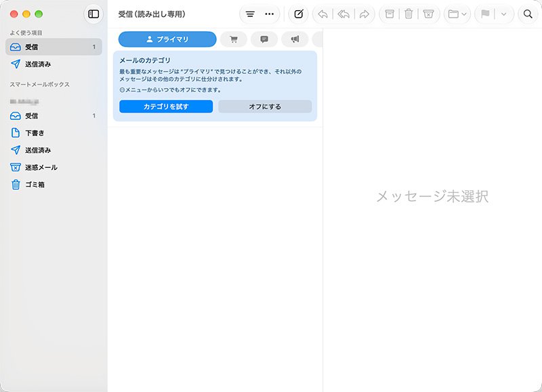
Task: Open the search magnifier
Action: 528,14
